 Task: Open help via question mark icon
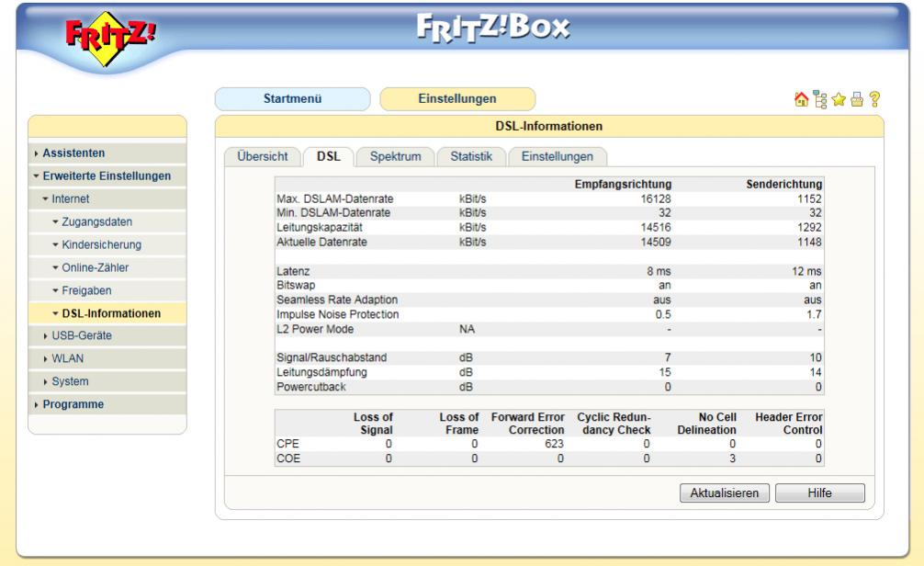pos(874,99)
